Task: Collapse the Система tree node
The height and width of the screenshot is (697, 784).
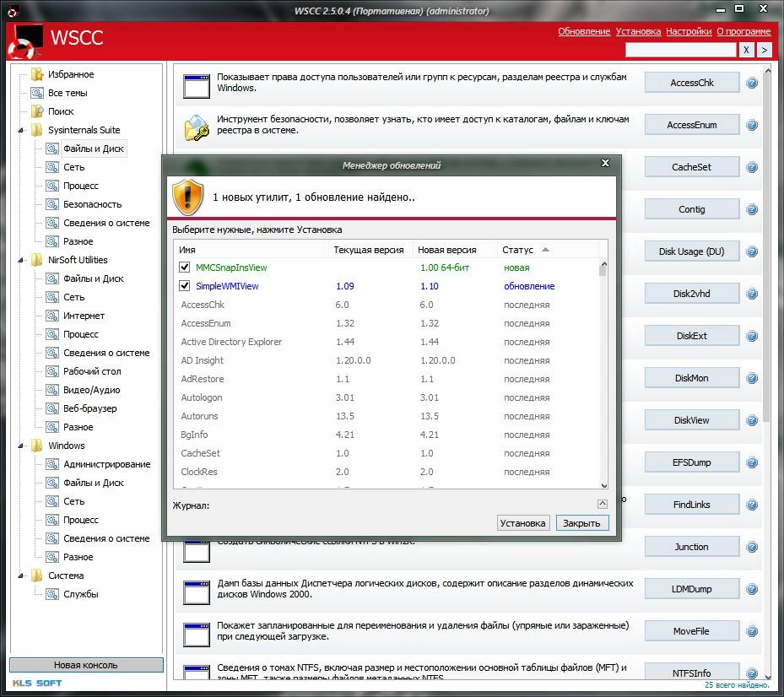Action: [20, 576]
